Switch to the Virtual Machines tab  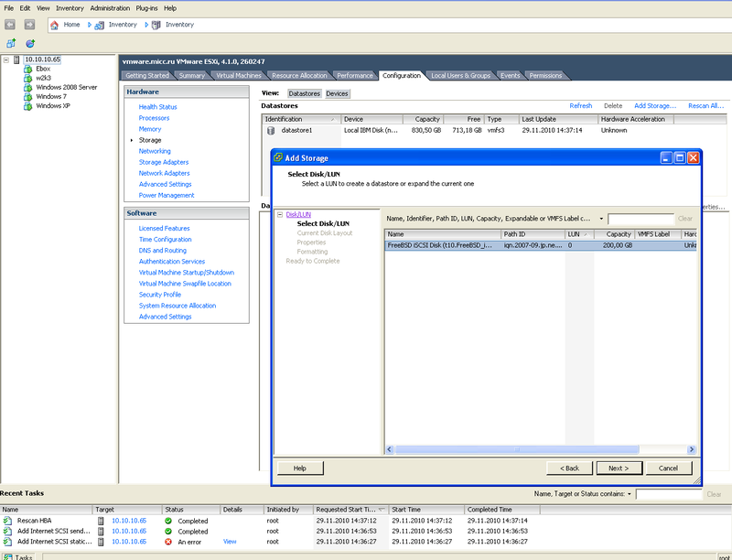click(239, 76)
